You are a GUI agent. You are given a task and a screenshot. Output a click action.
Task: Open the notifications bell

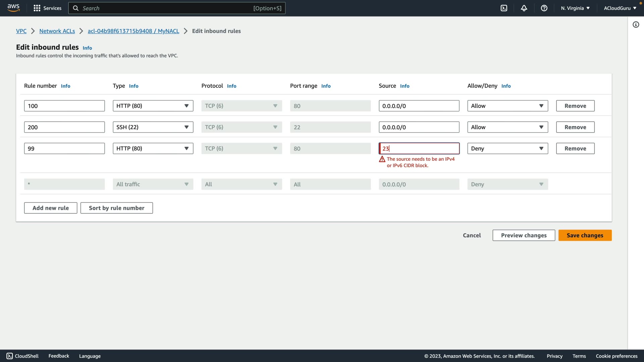pos(524,8)
